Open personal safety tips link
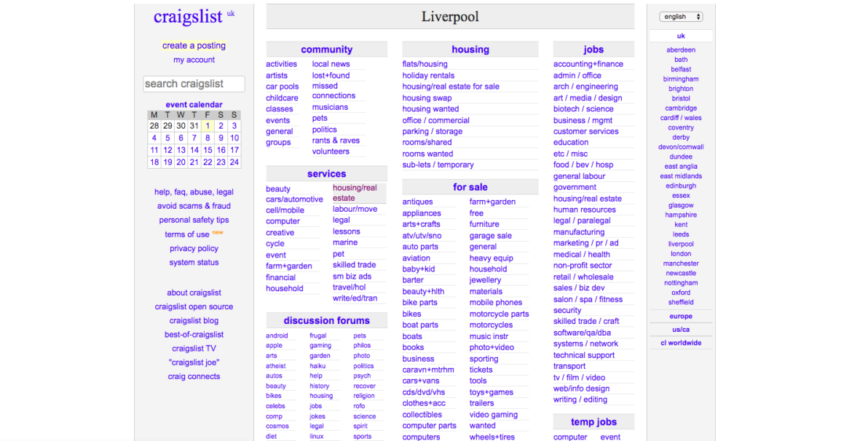This screenshot has height=441, width=868. point(194,220)
